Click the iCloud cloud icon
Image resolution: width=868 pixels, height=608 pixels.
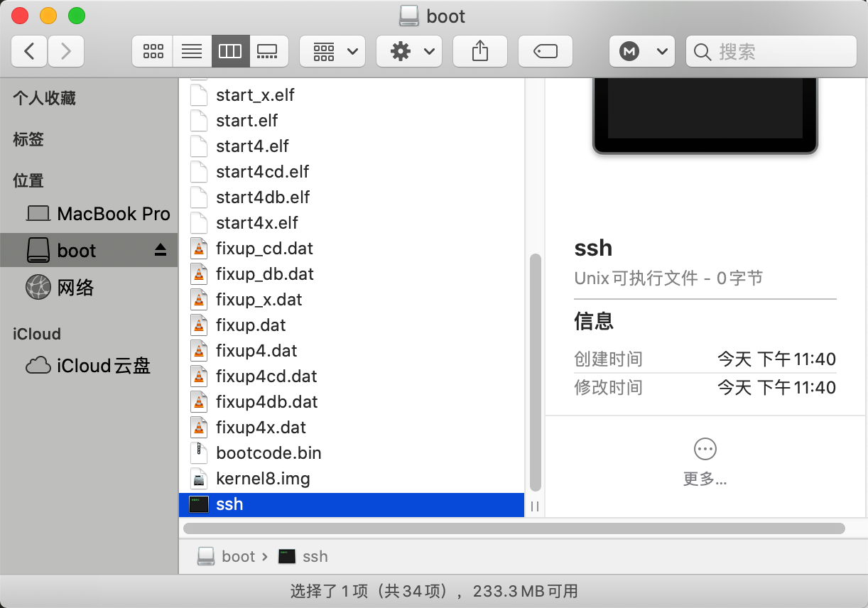tap(38, 366)
